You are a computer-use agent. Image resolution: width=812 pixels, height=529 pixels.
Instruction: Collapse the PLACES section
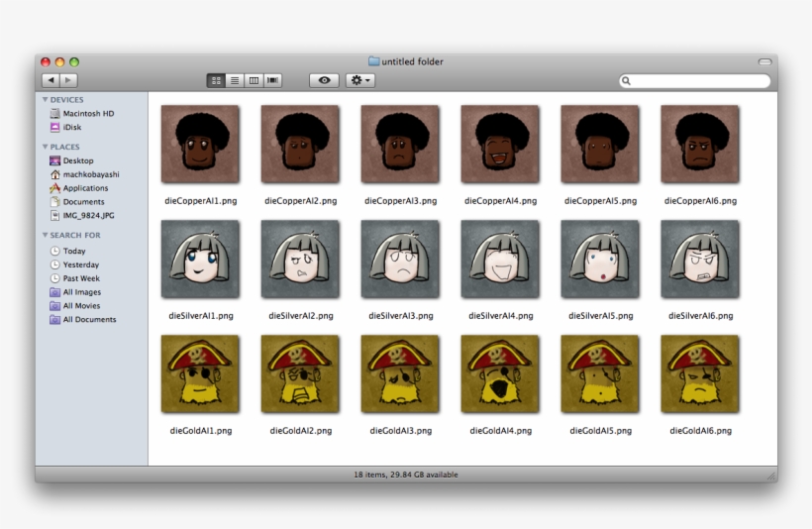pyautogui.click(x=45, y=147)
